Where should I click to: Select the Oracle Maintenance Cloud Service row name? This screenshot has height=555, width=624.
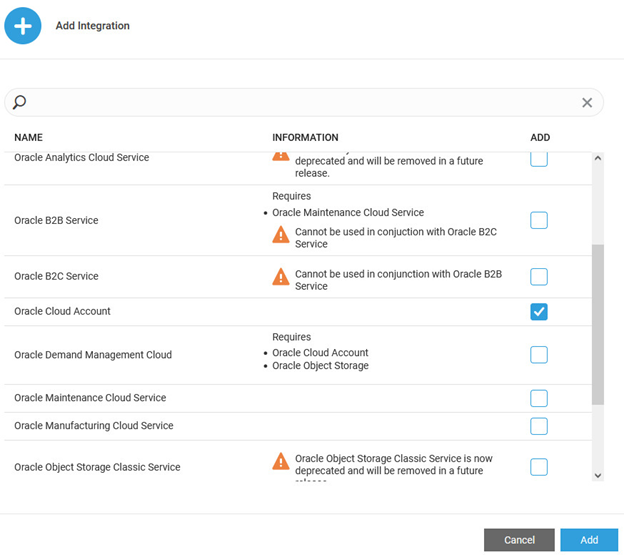coord(90,398)
